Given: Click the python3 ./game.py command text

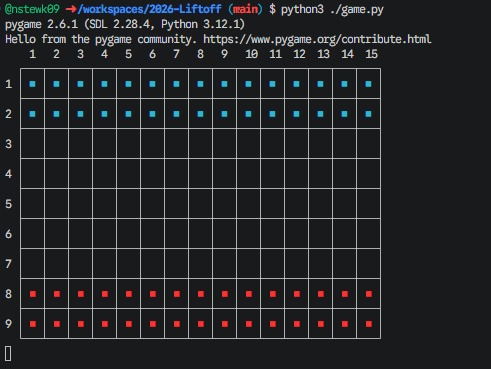Looking at the screenshot, I should (332, 9).
